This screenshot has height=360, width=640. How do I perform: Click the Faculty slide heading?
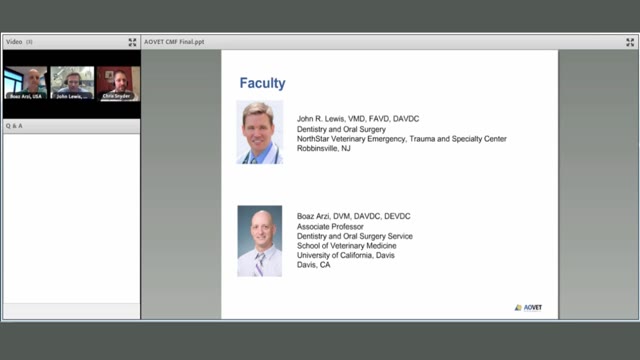(x=262, y=83)
